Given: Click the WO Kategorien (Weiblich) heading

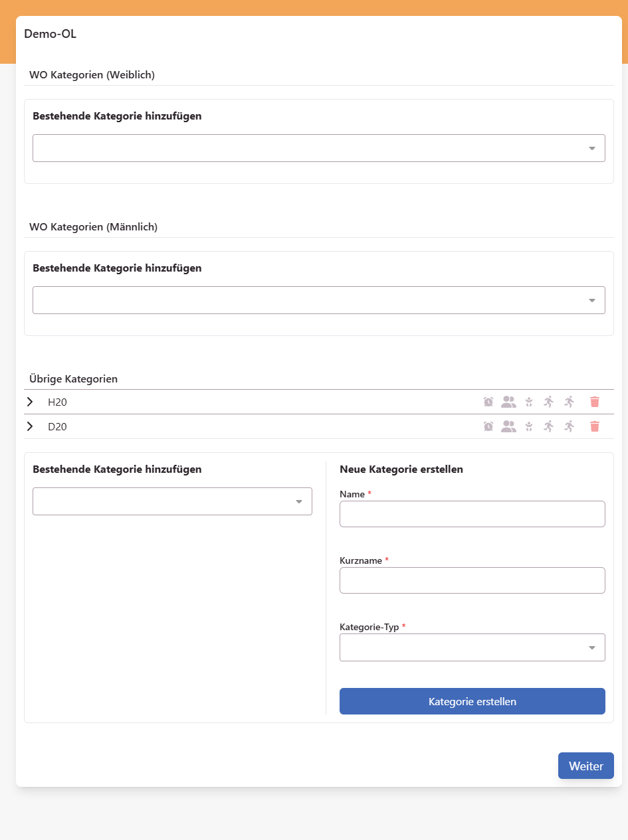Looking at the screenshot, I should (92, 75).
